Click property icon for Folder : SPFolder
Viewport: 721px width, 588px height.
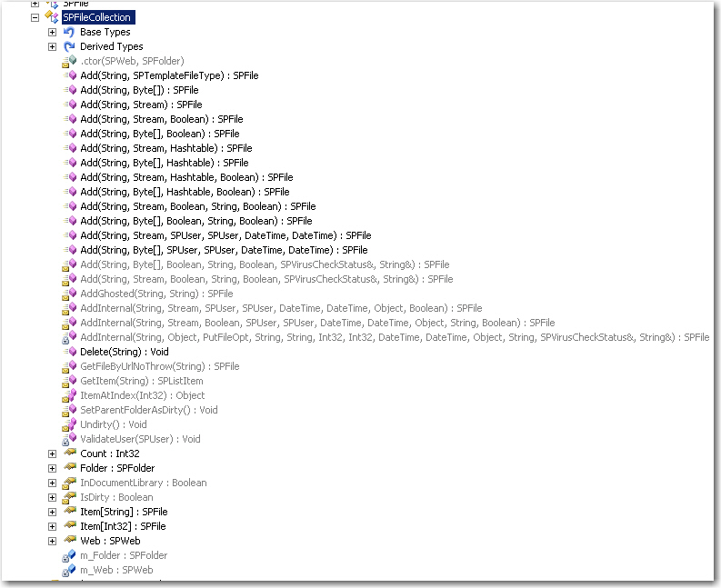pyautogui.click(x=70, y=467)
